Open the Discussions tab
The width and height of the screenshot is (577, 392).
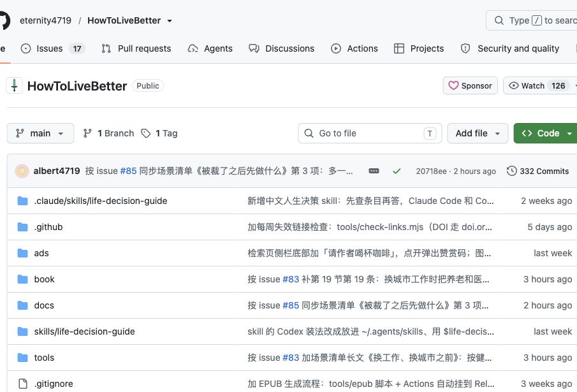(x=282, y=48)
